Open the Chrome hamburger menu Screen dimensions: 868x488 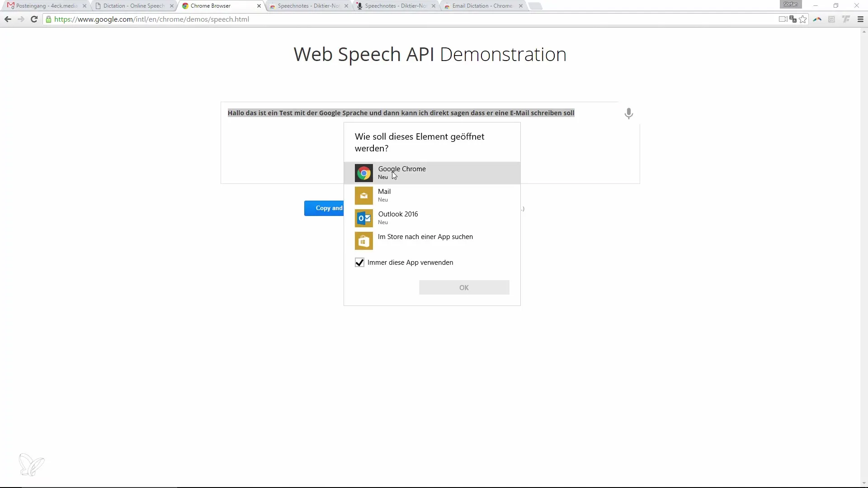860,19
